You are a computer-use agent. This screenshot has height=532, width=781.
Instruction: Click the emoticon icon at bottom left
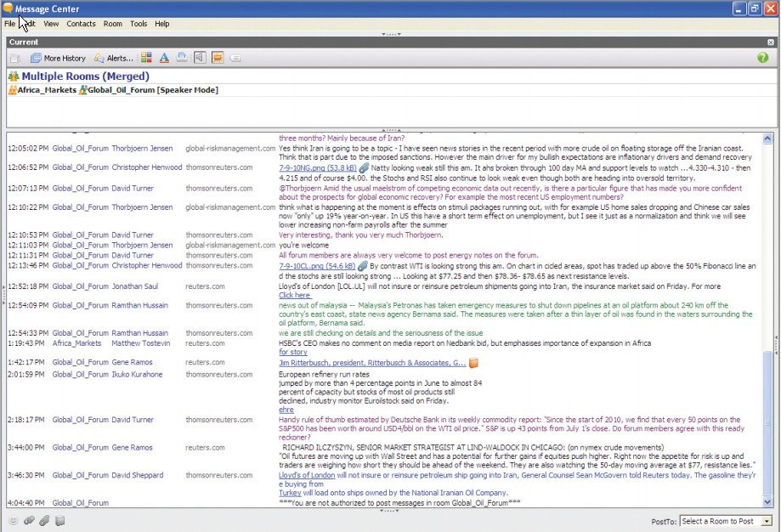coord(13,521)
